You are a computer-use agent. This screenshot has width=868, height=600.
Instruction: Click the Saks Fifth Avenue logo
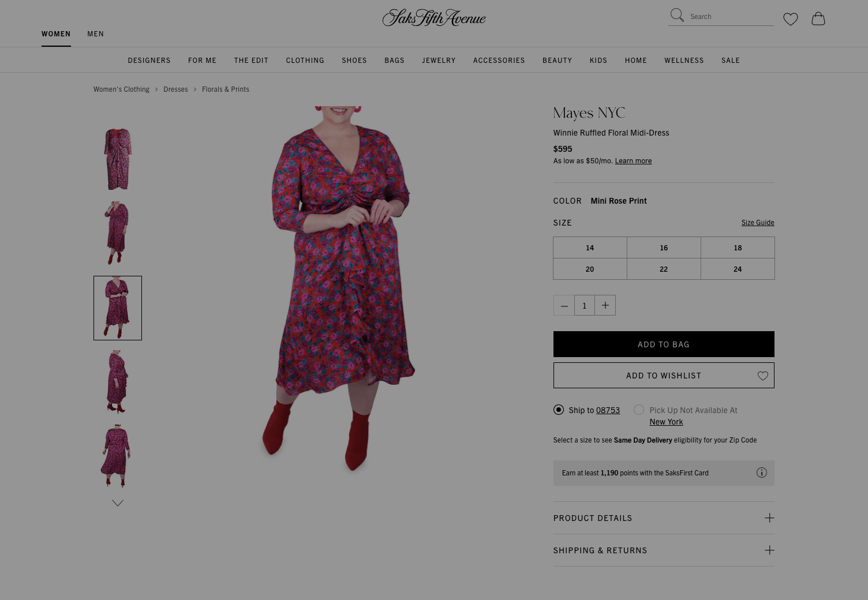(433, 18)
